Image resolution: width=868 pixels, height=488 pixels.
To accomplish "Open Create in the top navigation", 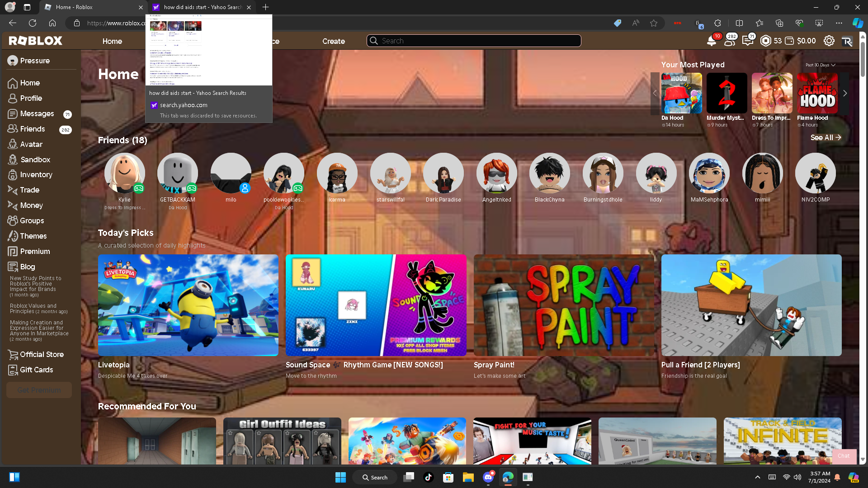I will tap(334, 41).
